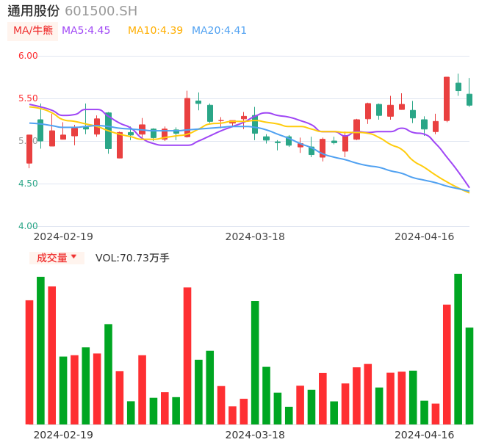Image resolution: width=504 pixels, height=445 pixels.
Task: Click the VOL:70.73万手 volume readout
Action: [x=132, y=258]
